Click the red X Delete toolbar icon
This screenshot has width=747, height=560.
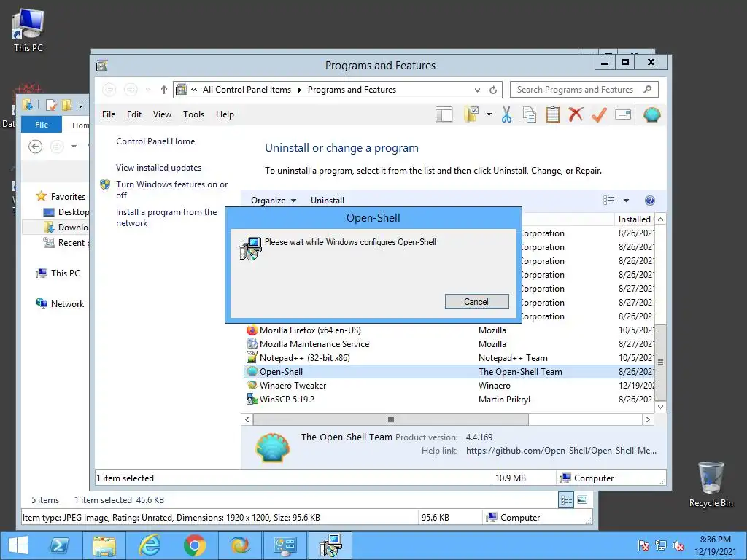point(576,114)
